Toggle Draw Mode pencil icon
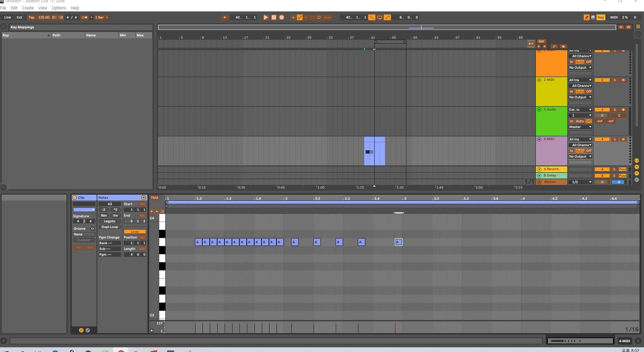 tap(586, 17)
